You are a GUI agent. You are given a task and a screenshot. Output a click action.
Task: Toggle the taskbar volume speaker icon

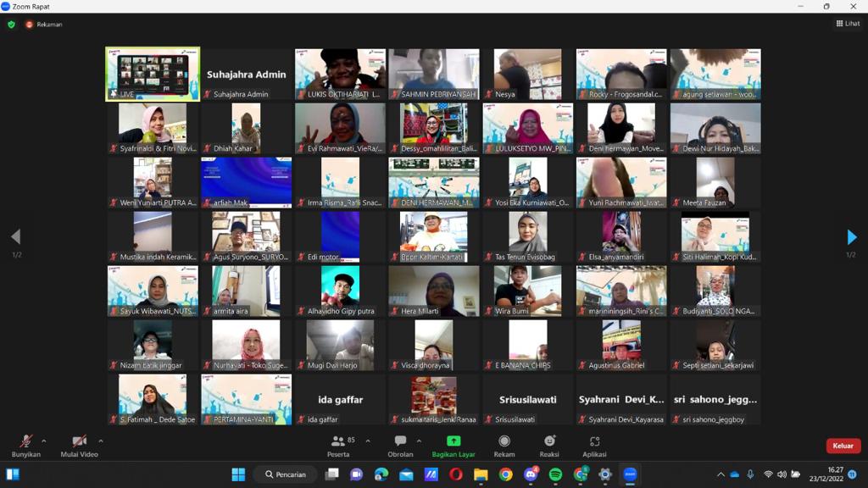(782, 474)
